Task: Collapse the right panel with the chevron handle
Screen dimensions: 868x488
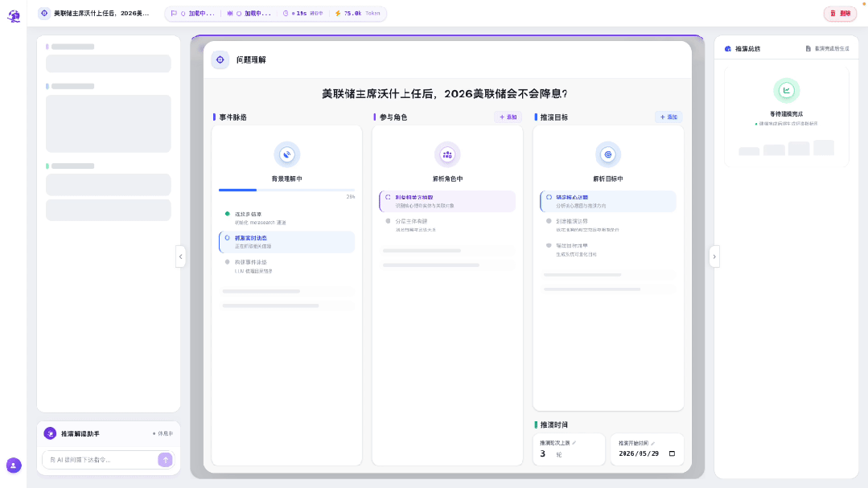Action: [x=714, y=256]
